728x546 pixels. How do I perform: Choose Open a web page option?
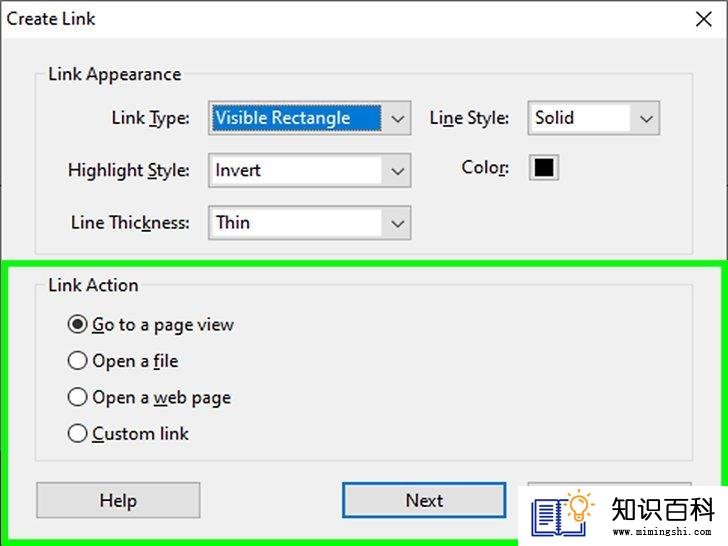click(x=150, y=397)
